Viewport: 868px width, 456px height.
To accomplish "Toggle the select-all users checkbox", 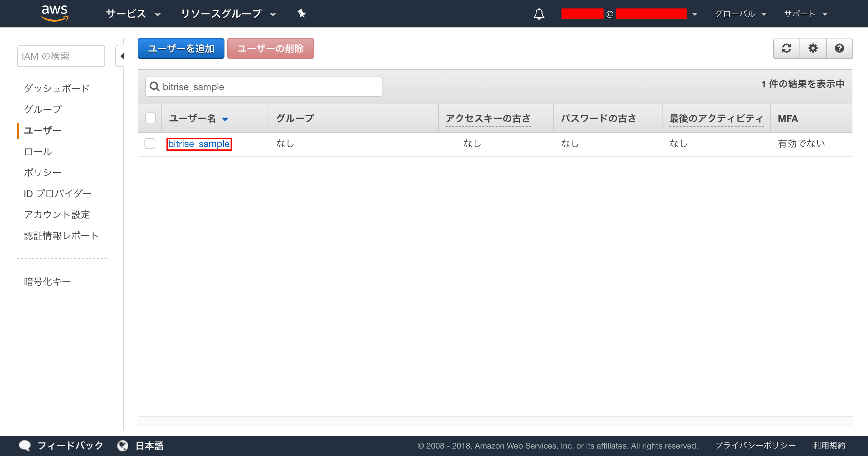I will click(x=150, y=118).
